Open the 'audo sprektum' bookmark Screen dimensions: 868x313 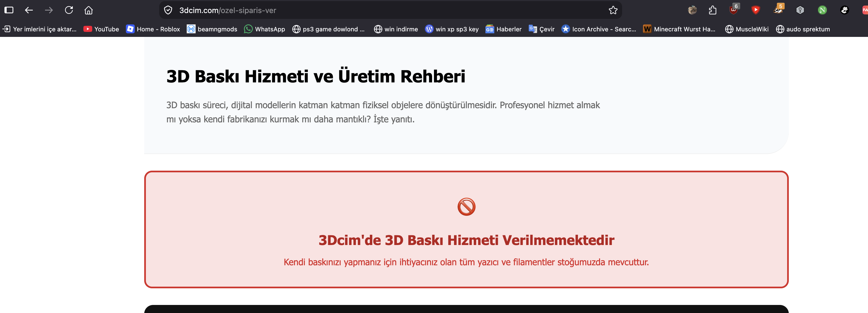tap(803, 29)
